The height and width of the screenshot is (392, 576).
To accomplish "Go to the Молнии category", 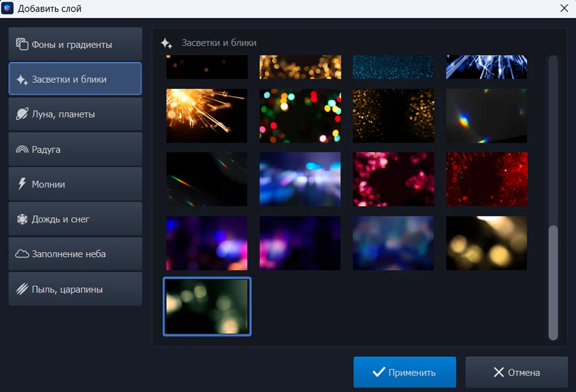I will 75,184.
